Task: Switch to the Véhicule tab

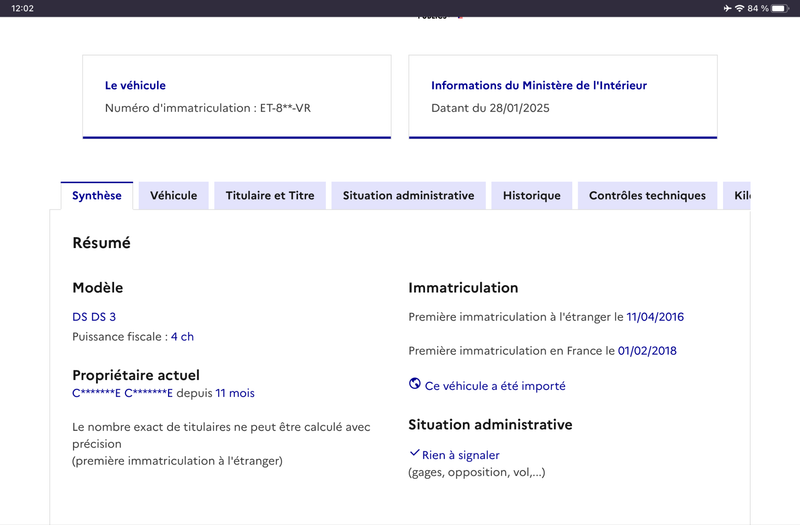Action: coord(173,195)
